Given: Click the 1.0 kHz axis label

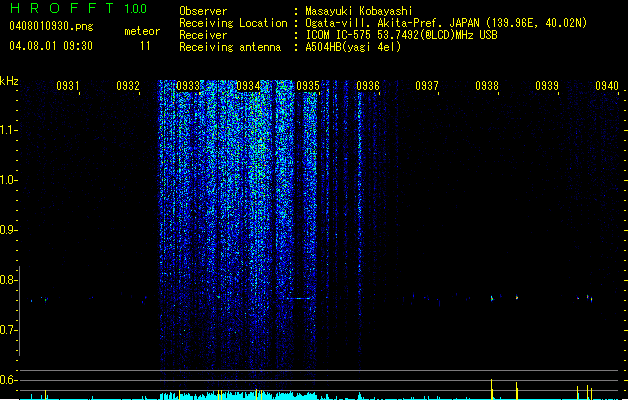Looking at the screenshot, I should tap(8, 180).
